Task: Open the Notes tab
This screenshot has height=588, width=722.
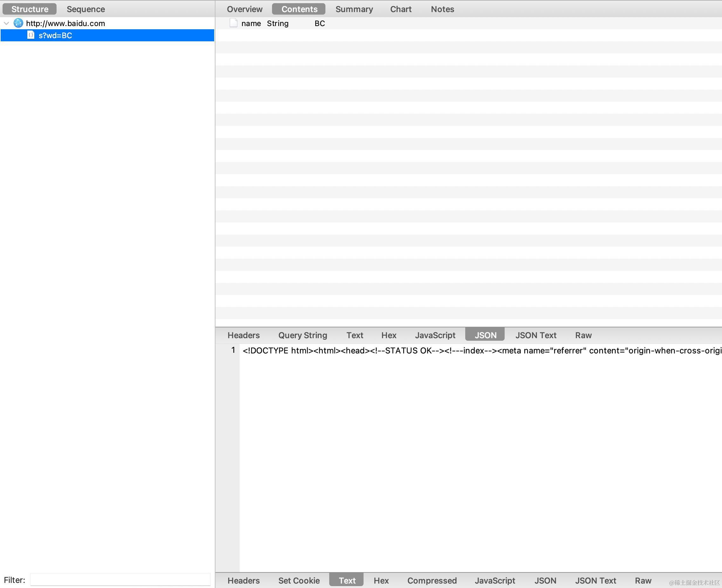Action: tap(442, 9)
